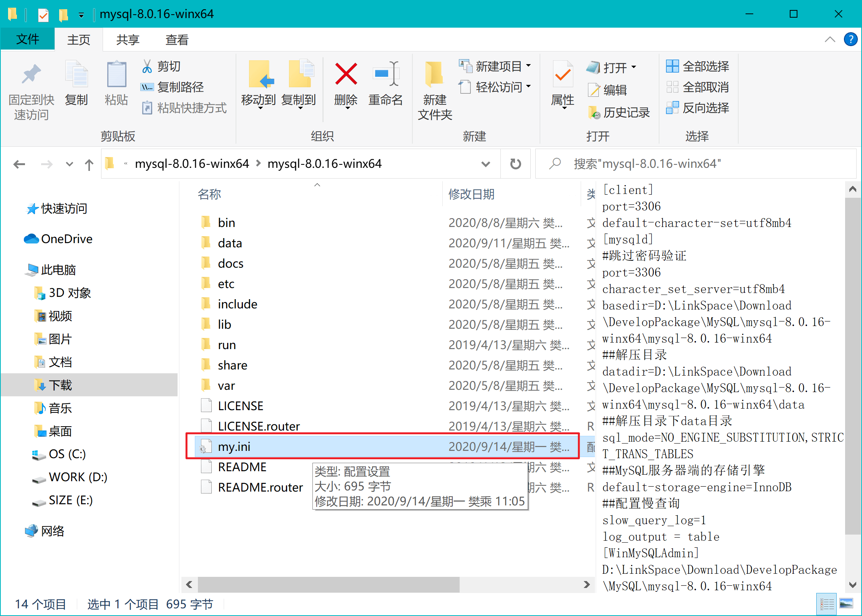Screen dimensions: 862x616
Task: Switch to the View (查看) tab
Action: coord(177,40)
